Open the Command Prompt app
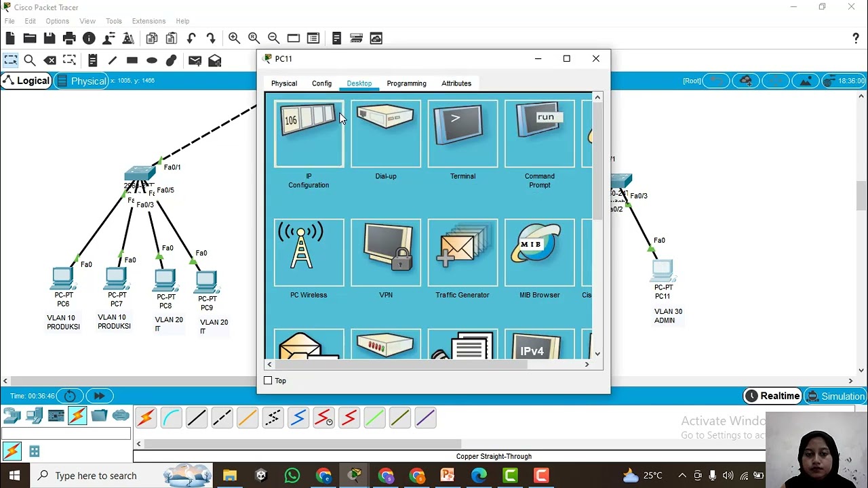Image resolution: width=868 pixels, height=488 pixels. (539, 134)
